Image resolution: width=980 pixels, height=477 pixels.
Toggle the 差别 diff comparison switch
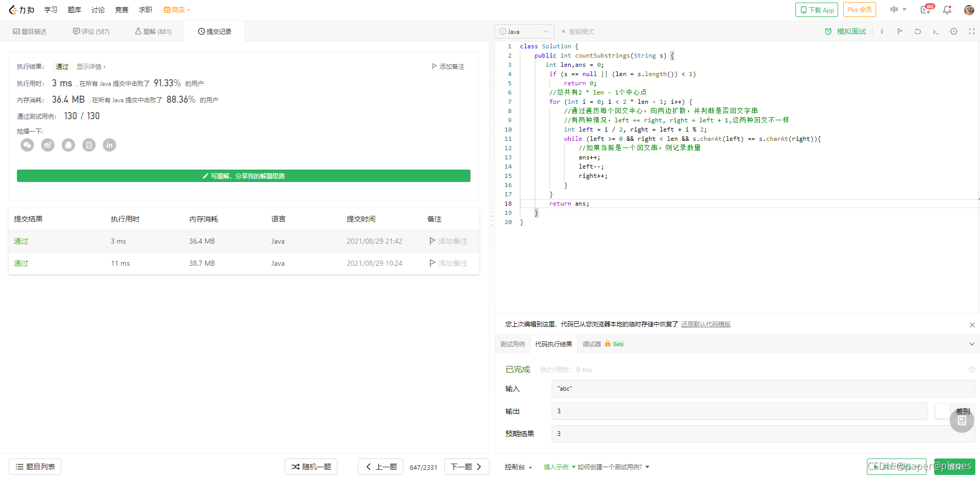point(942,411)
